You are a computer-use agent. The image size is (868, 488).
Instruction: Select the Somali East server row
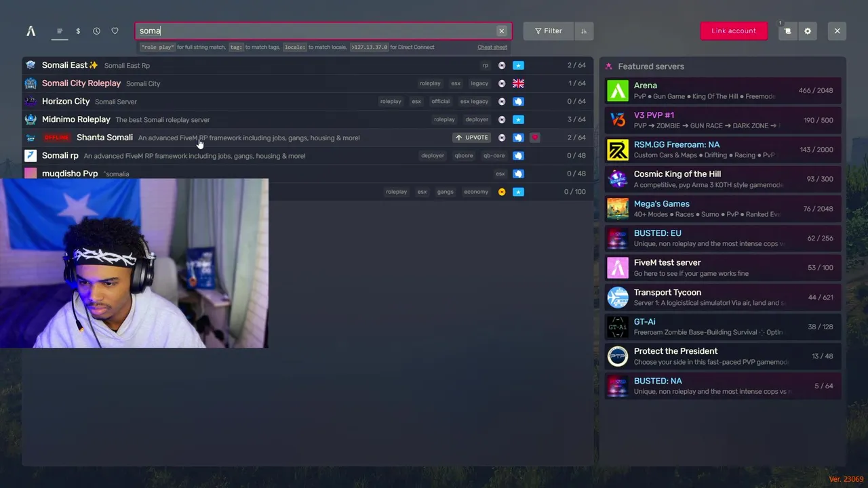(x=307, y=66)
